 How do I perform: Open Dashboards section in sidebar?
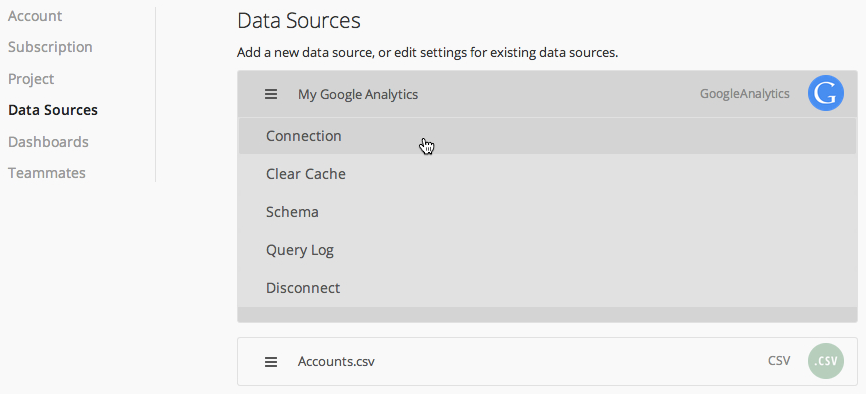[x=48, y=142]
